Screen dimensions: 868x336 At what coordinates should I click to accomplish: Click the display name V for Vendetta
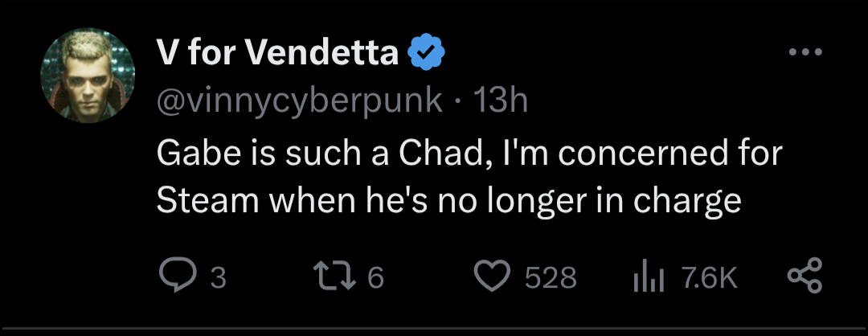[x=276, y=54]
